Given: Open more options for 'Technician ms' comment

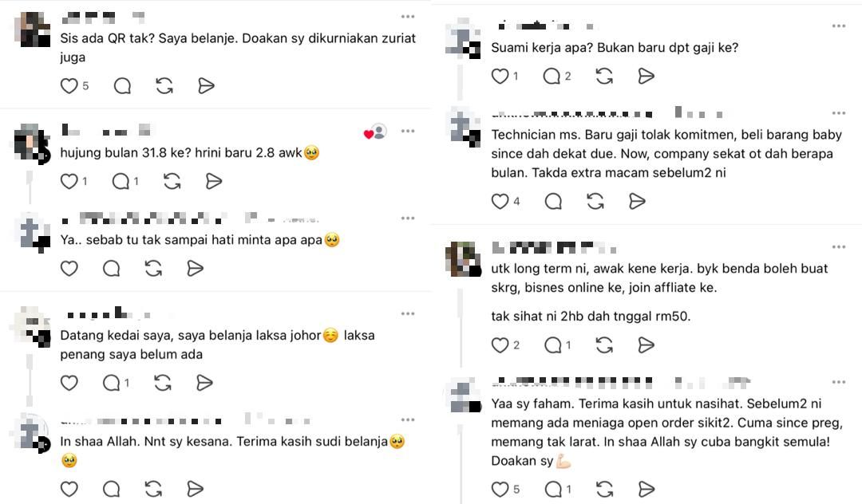Looking at the screenshot, I should [x=839, y=113].
